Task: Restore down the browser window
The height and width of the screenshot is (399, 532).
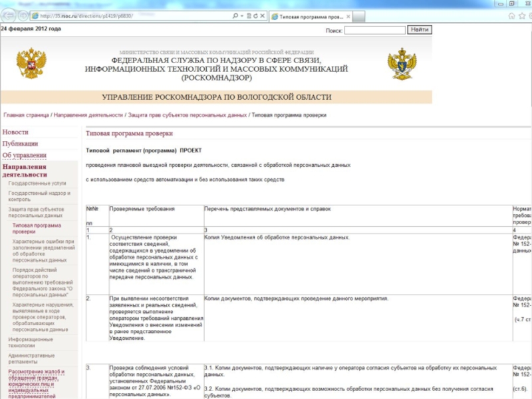Action: click(511, 4)
